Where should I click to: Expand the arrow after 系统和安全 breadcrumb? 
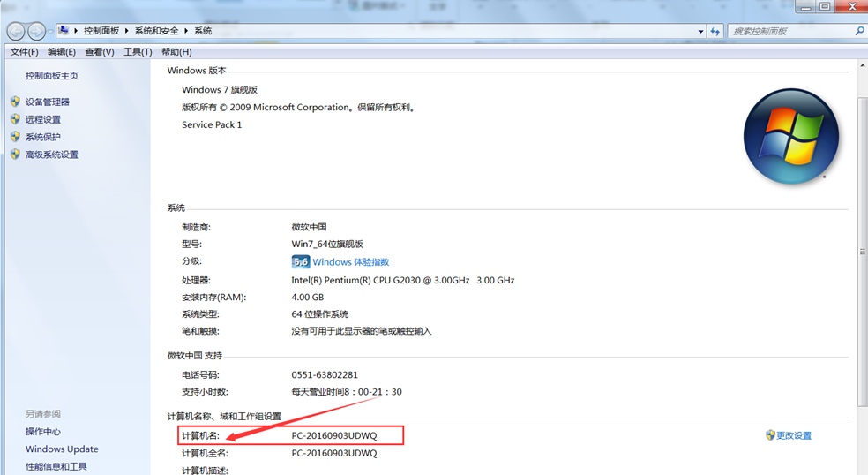pyautogui.click(x=186, y=31)
